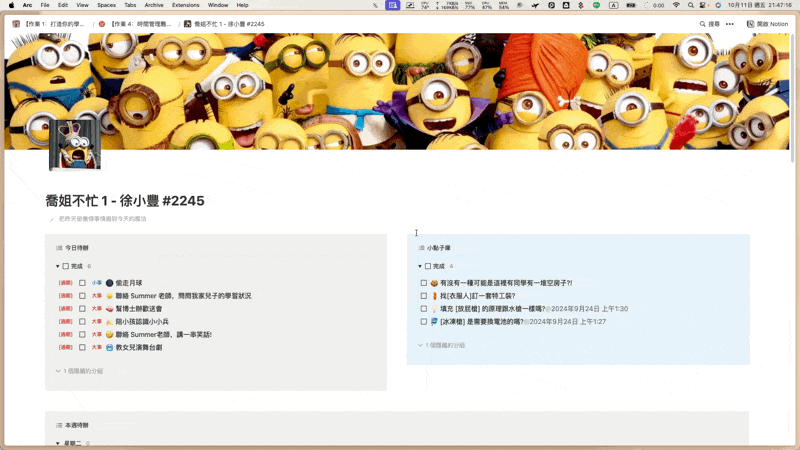Click the Wi-Fi status icon

point(676,5)
